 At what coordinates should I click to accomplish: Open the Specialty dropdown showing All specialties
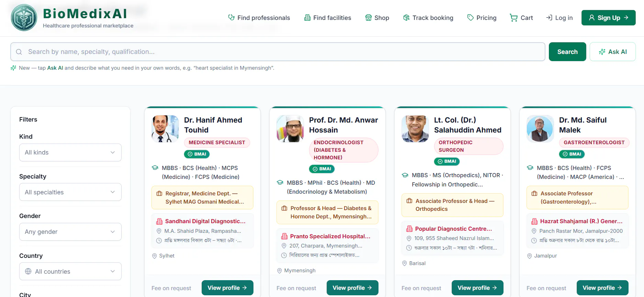70,192
